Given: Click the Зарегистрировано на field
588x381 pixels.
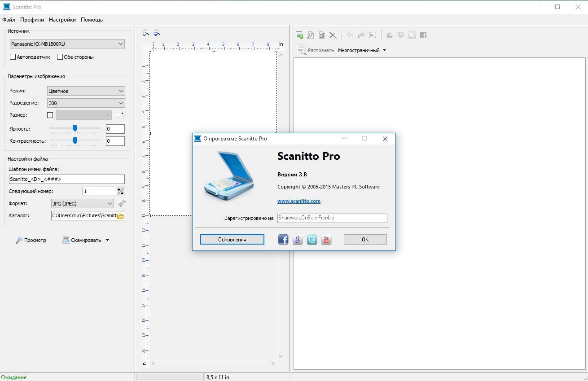Looking at the screenshot, I should click(332, 218).
